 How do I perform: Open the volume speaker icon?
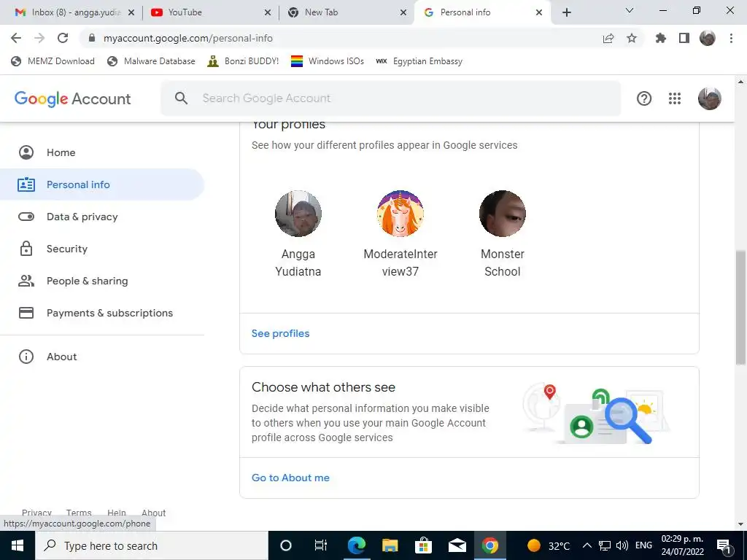[x=622, y=545]
